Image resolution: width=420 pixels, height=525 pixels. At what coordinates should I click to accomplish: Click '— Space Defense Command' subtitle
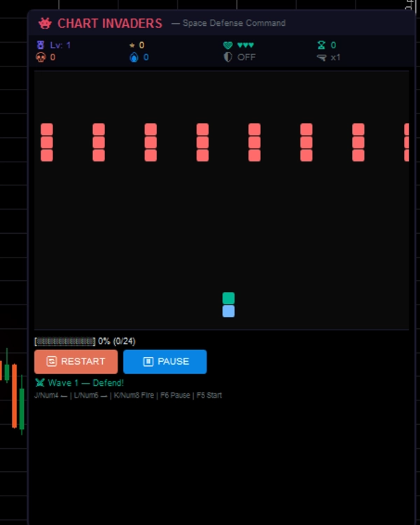[228, 23]
